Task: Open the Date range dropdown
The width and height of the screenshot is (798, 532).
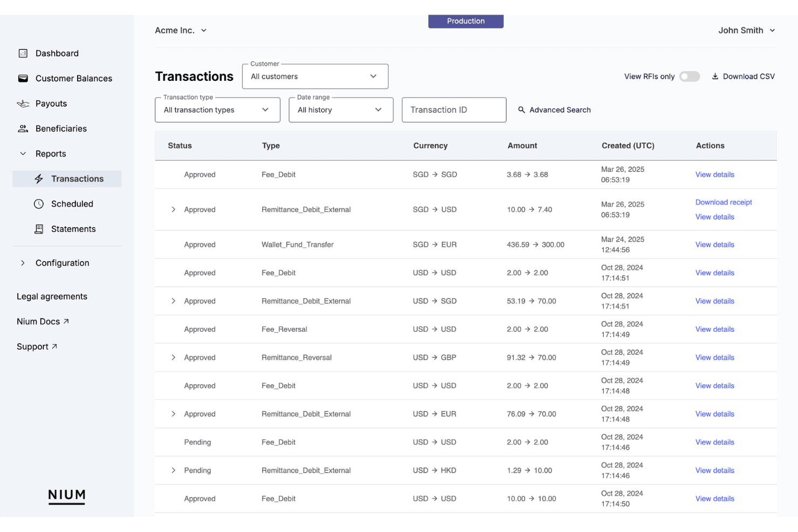Action: tap(341, 110)
